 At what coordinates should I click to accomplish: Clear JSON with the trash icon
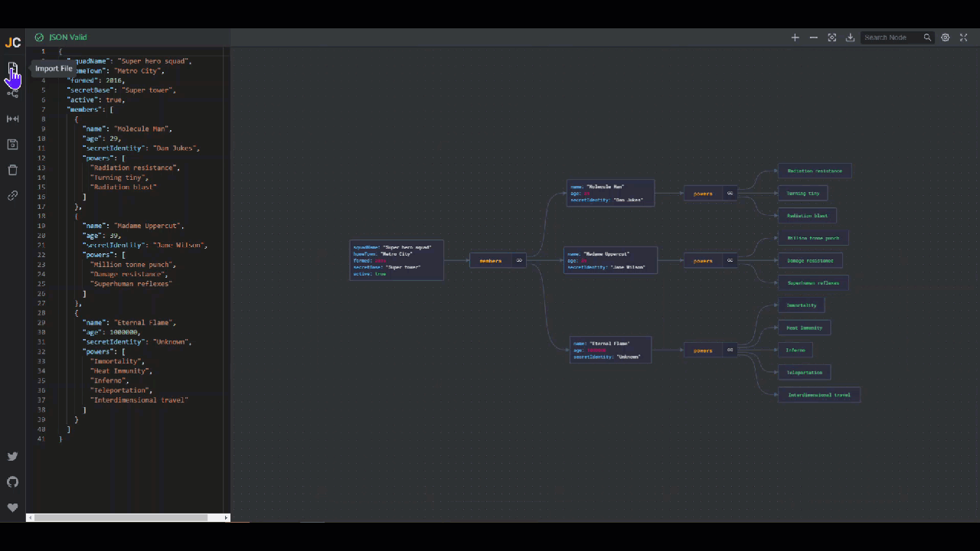12,170
